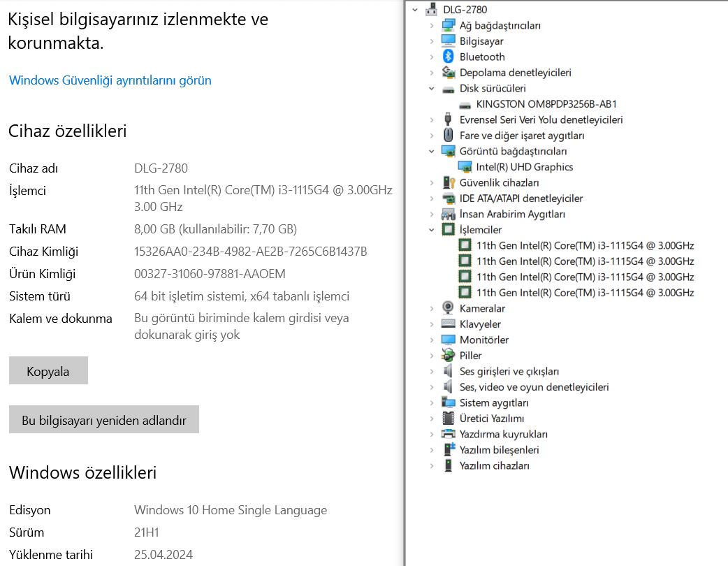Expand the Sistem aygıtları node
728x566 pixels.
point(431,402)
